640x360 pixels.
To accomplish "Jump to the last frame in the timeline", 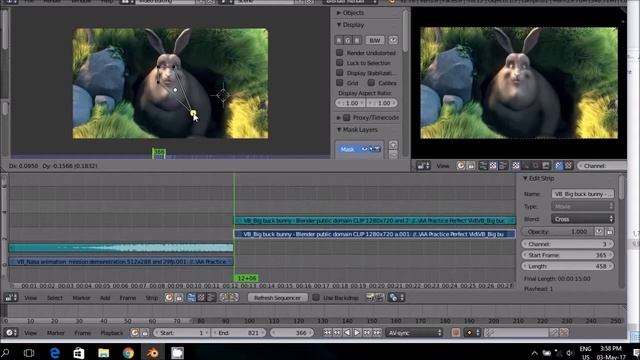I will (377, 333).
